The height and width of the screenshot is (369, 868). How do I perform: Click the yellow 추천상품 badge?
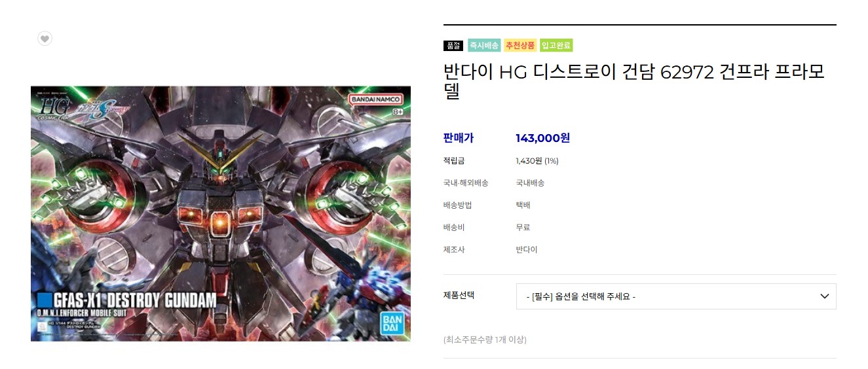point(520,46)
